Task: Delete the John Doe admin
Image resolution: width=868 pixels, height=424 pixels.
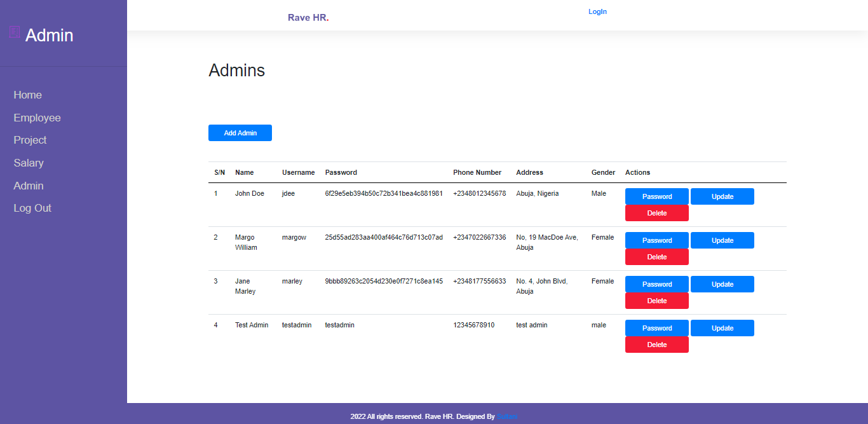Action: [x=657, y=213]
